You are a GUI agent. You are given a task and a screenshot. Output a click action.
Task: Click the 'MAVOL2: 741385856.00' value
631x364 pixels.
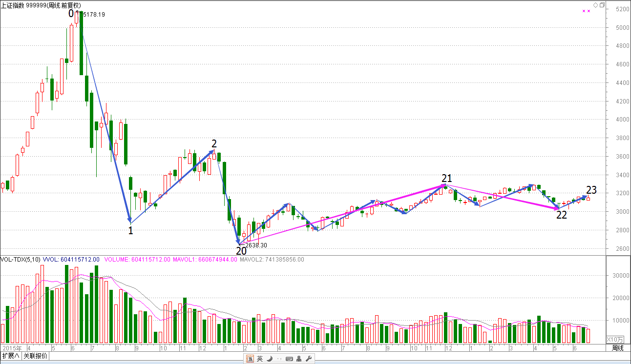[x=272, y=260]
